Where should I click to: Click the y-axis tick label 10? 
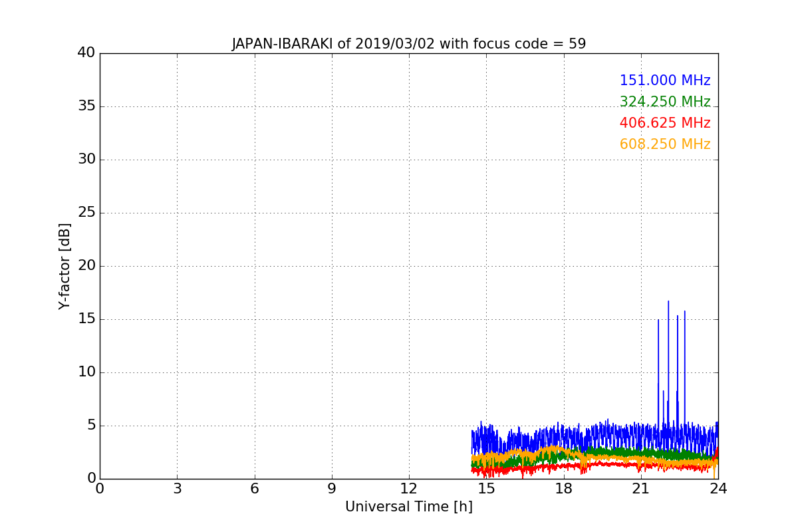coord(86,372)
